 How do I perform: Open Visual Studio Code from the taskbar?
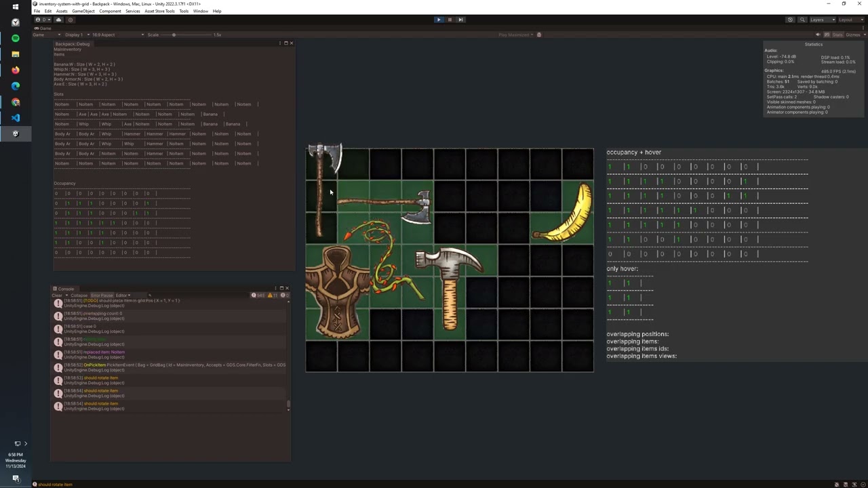[16, 117]
